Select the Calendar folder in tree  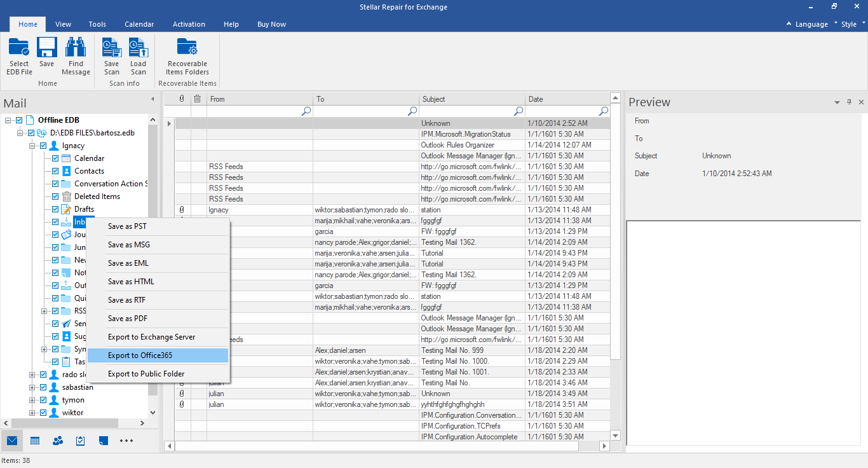pyautogui.click(x=89, y=158)
